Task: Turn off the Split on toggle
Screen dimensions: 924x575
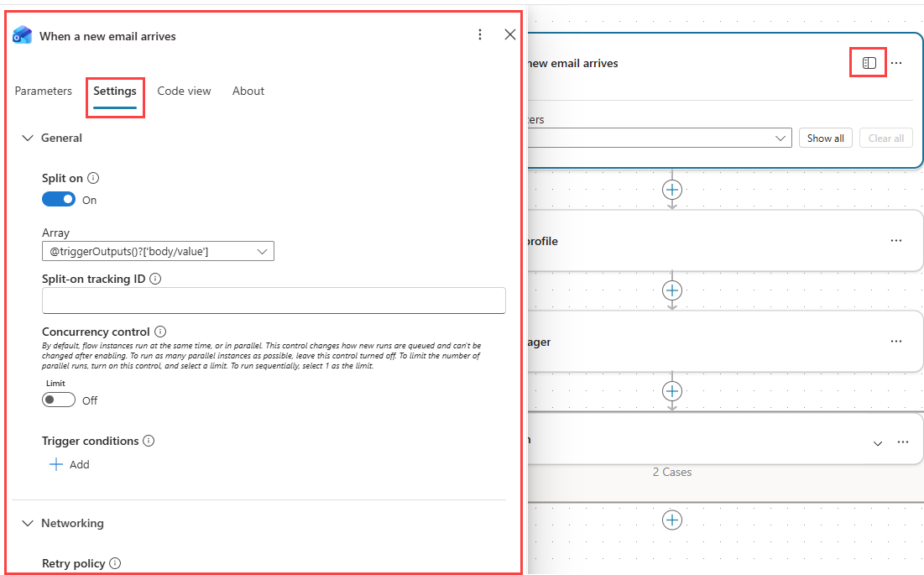Action: tap(59, 199)
